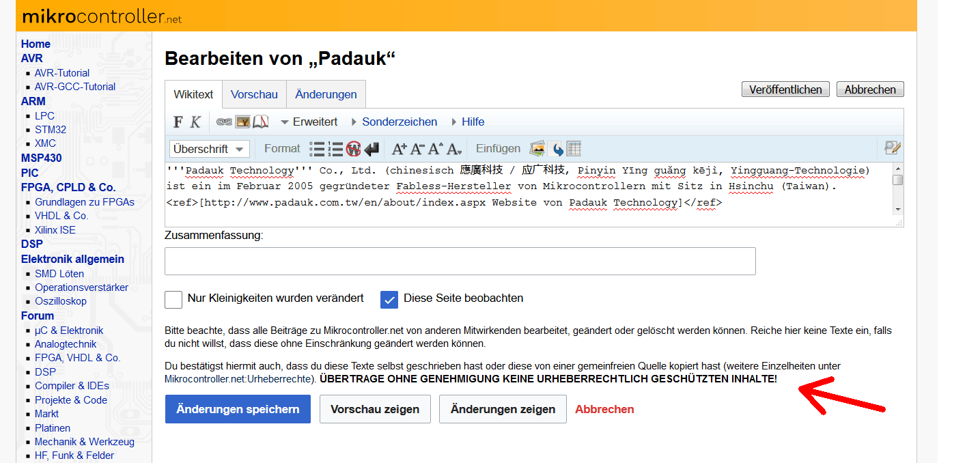Open the XMC sidebar link
The width and height of the screenshot is (980, 463).
(x=45, y=143)
